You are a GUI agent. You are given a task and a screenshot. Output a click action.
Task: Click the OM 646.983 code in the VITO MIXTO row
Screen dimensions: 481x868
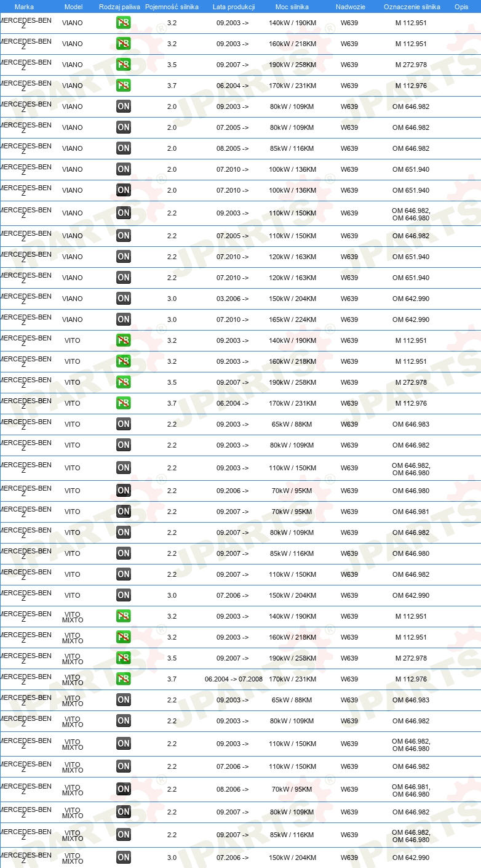pos(411,700)
